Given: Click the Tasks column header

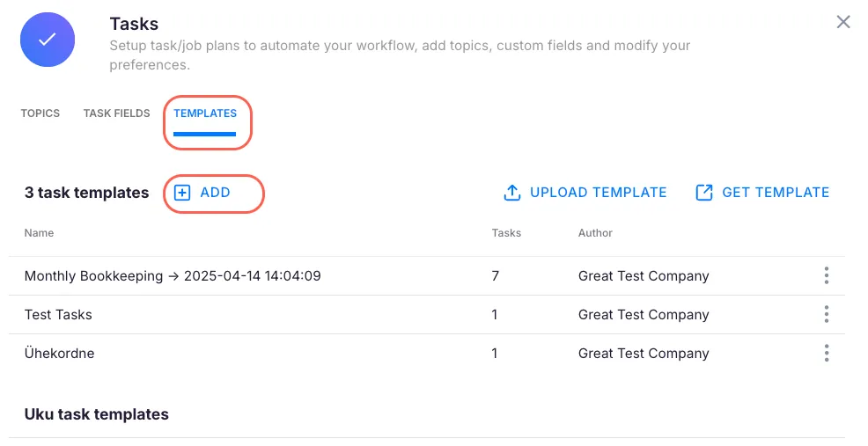Looking at the screenshot, I should (506, 233).
